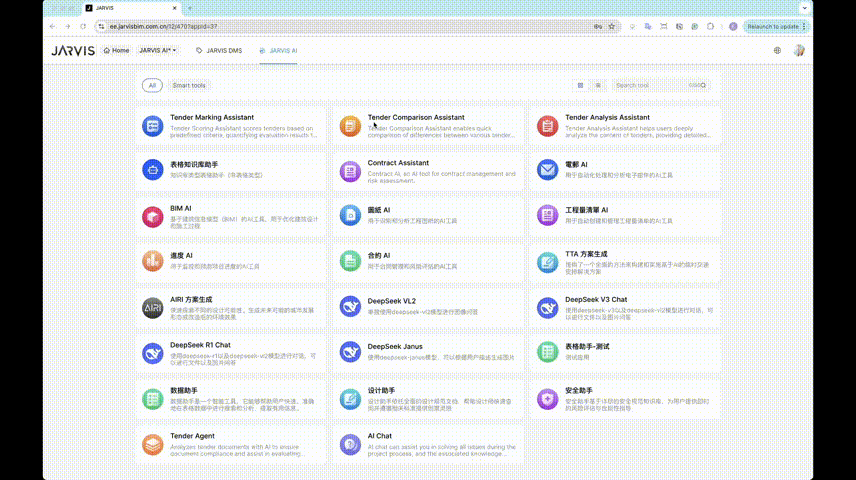
Task: Open the user avatar menu
Action: (x=799, y=50)
